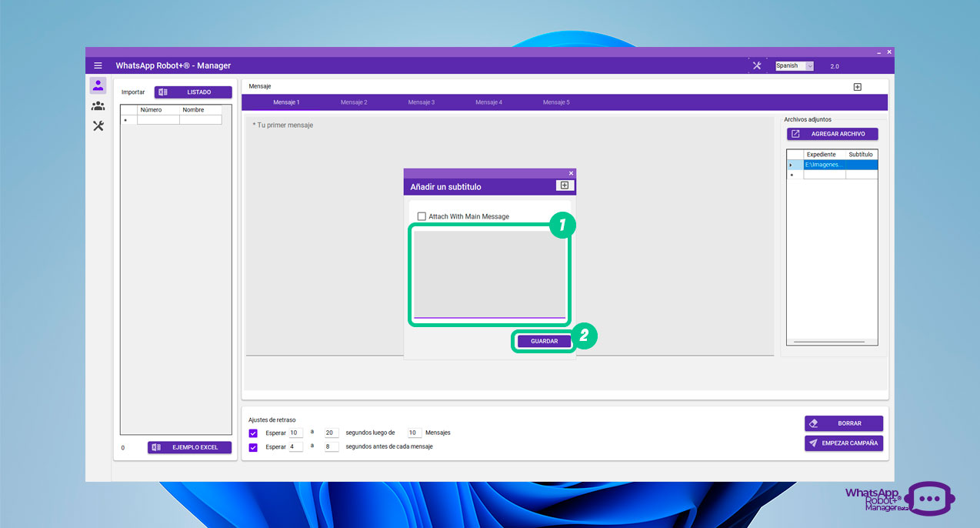Click the Esperar field showing 4
The height and width of the screenshot is (528, 980).
click(x=295, y=446)
